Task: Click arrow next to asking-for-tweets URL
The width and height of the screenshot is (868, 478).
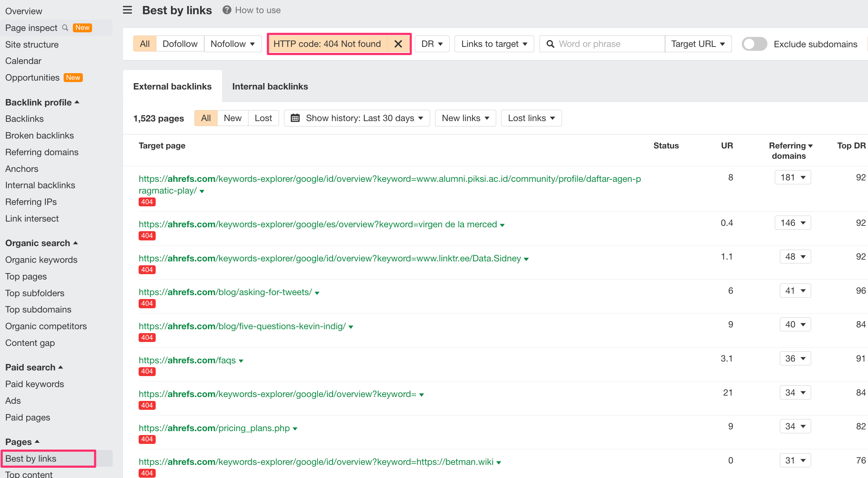Action: pyautogui.click(x=317, y=293)
